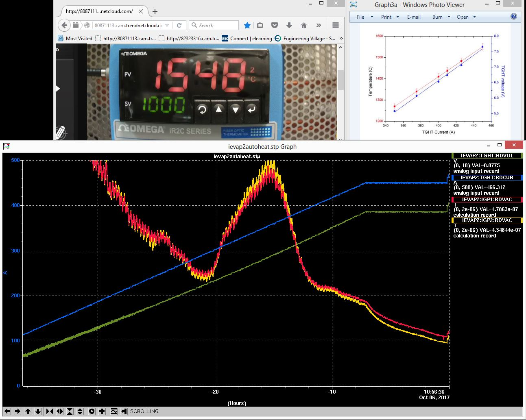This screenshot has height=420, width=526.
Task: Click the circle icon in graph toolbar
Action: 92,411
